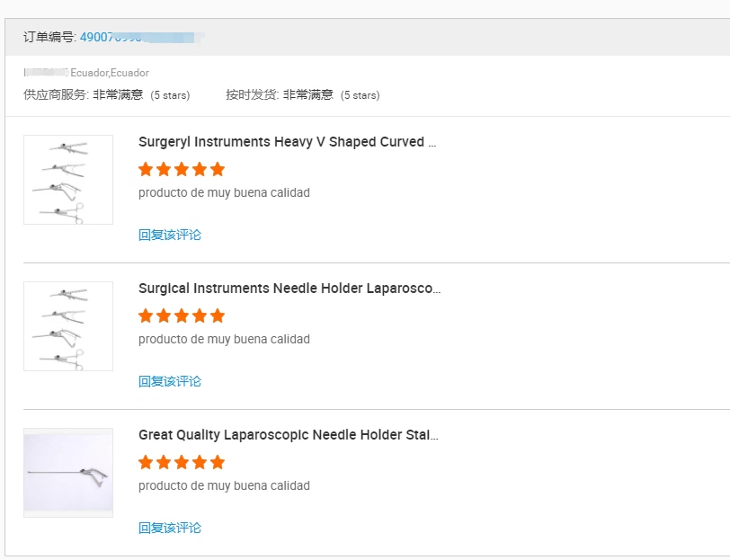This screenshot has width=730, height=560.
Task: Click first star of Surgeryl Instruments rating
Action: point(146,169)
